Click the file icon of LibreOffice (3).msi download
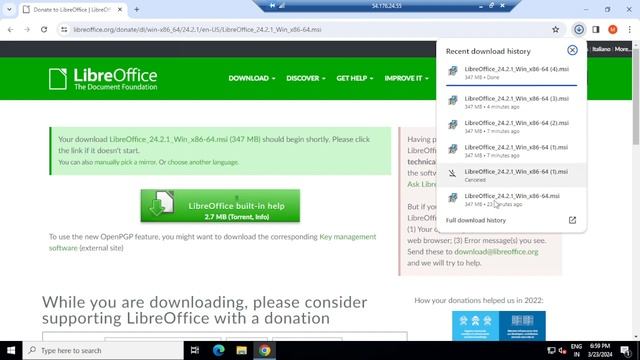640x360 pixels. click(x=453, y=100)
